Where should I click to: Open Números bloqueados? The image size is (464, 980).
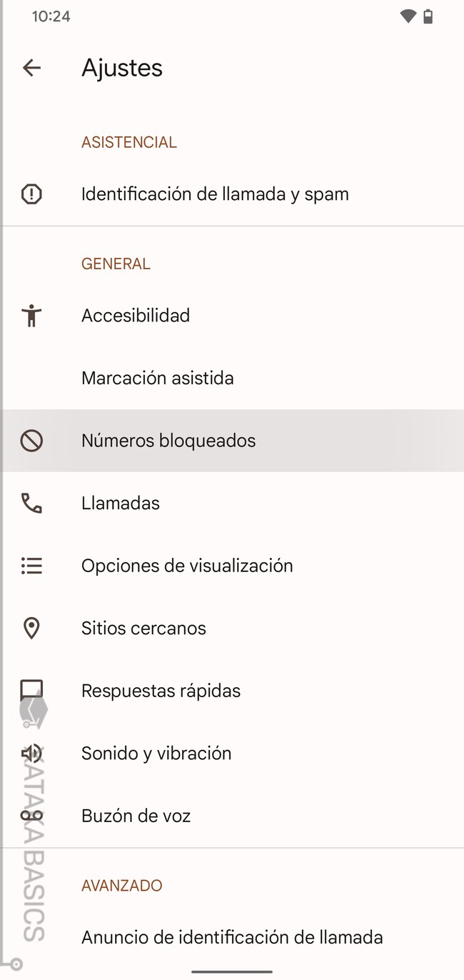click(x=168, y=441)
